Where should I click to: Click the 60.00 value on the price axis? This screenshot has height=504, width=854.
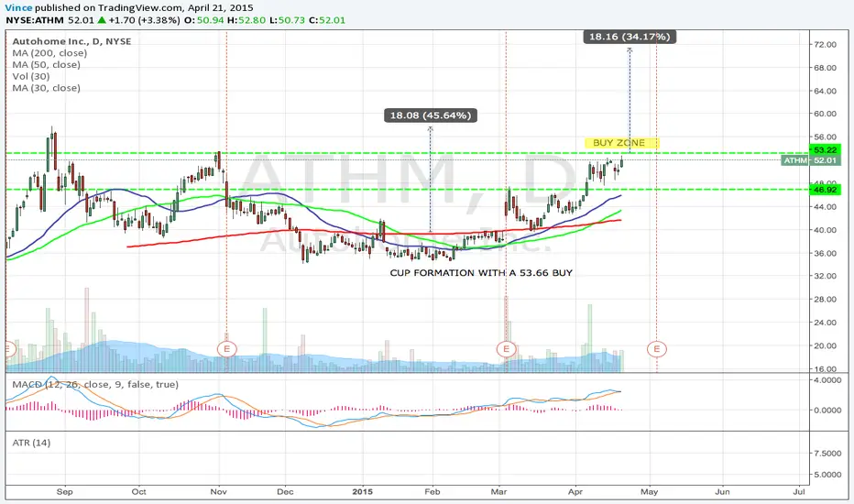(x=825, y=114)
